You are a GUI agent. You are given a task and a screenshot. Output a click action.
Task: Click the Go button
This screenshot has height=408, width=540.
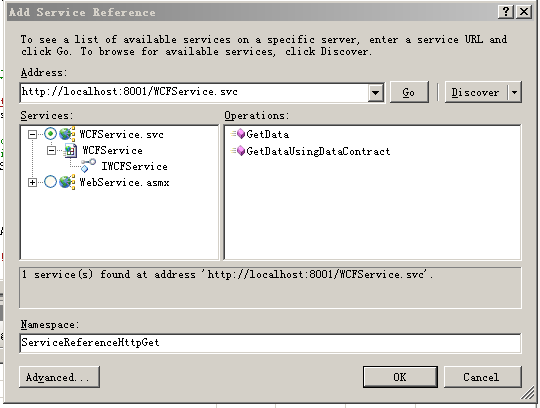pyautogui.click(x=409, y=92)
